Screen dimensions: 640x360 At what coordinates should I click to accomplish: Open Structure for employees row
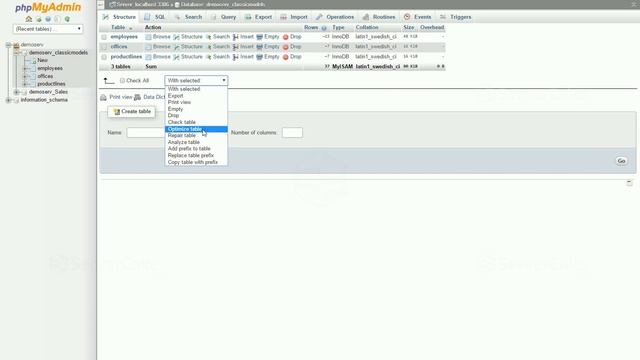tap(188, 37)
